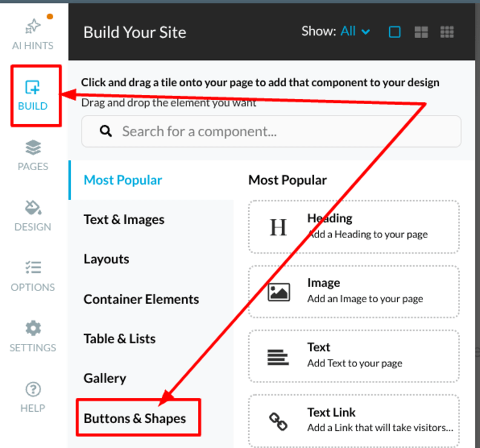
Task: Select the 'Add Text to your page' tile
Action: 354,356
